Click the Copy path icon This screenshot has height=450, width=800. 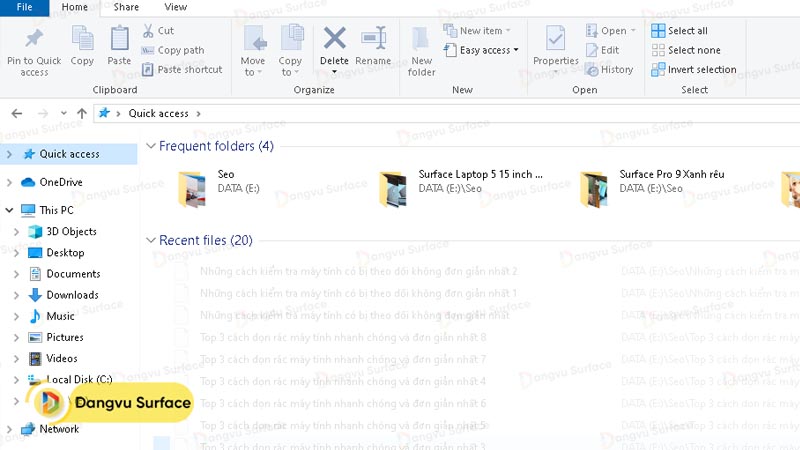147,50
